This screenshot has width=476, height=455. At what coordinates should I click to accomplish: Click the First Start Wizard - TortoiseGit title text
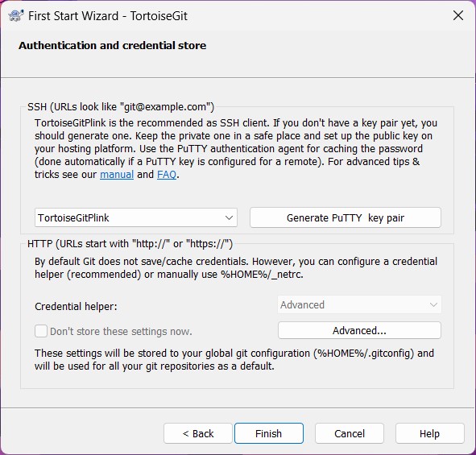coord(108,16)
